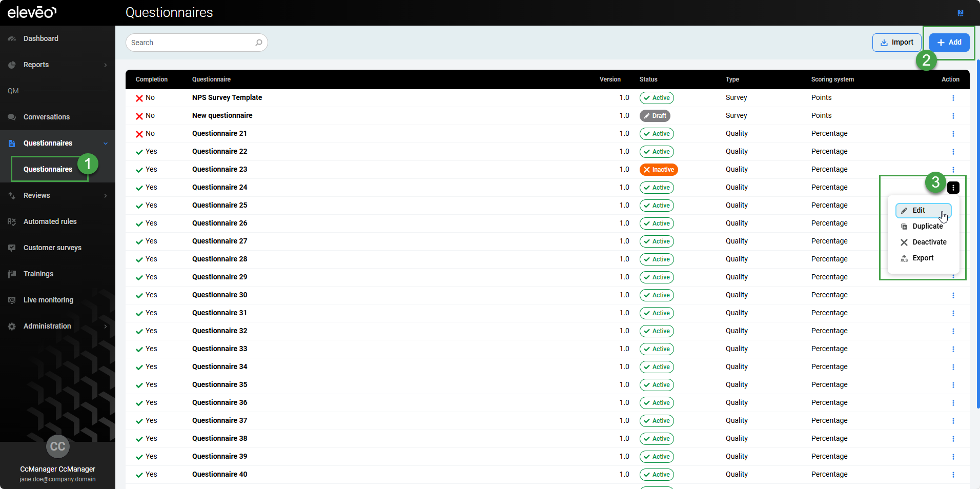Click the search magnifier icon
Screen dimensions: 980x489
tap(259, 43)
